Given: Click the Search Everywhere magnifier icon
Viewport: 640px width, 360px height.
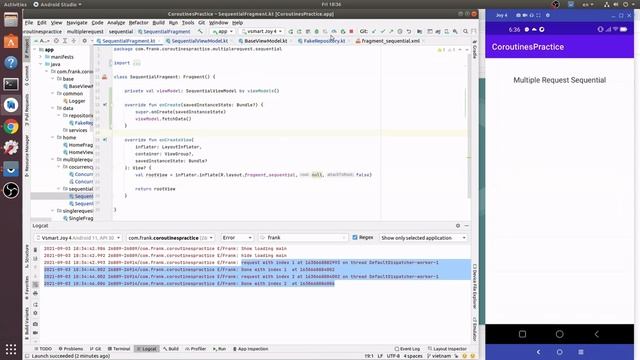Looking at the screenshot, I should click(x=465, y=31).
